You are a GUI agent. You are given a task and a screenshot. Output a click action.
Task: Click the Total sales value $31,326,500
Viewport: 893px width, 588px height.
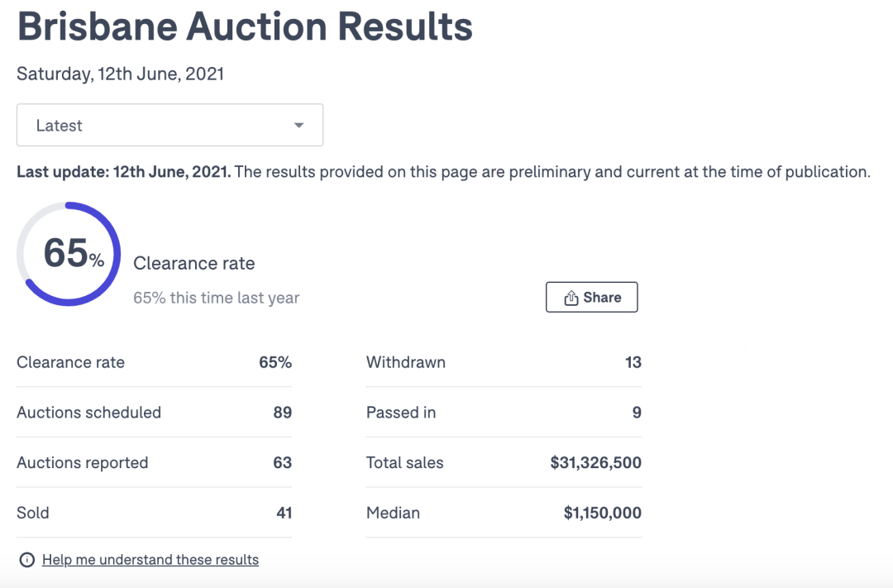point(595,463)
